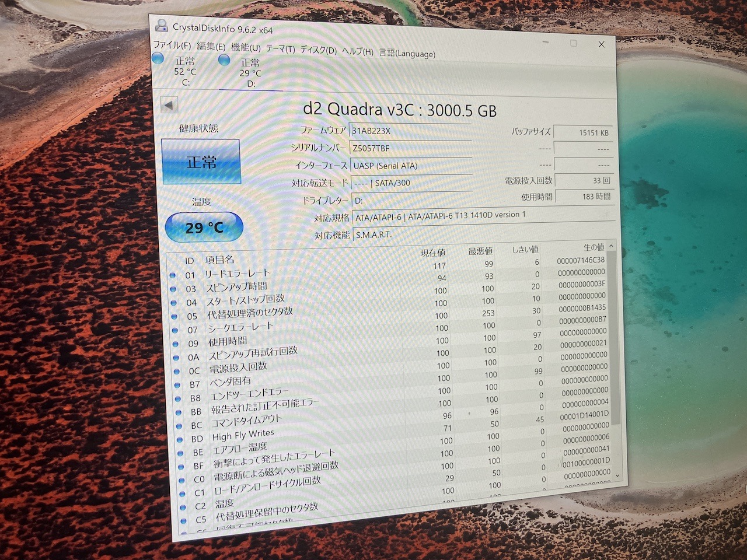Click status dot of B8 エンドツーエンドエラー row

point(178,398)
